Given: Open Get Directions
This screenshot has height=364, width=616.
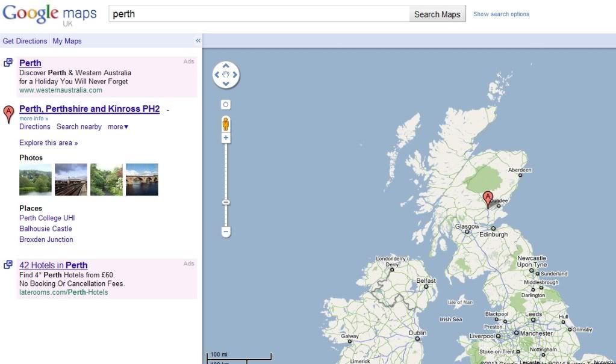Looking at the screenshot, I should point(25,41).
